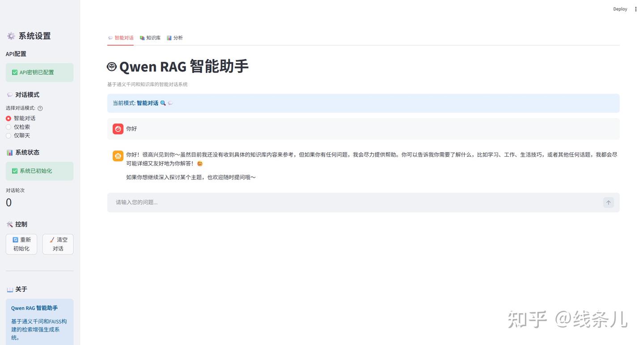Click the 系统状态 heading

click(x=23, y=153)
